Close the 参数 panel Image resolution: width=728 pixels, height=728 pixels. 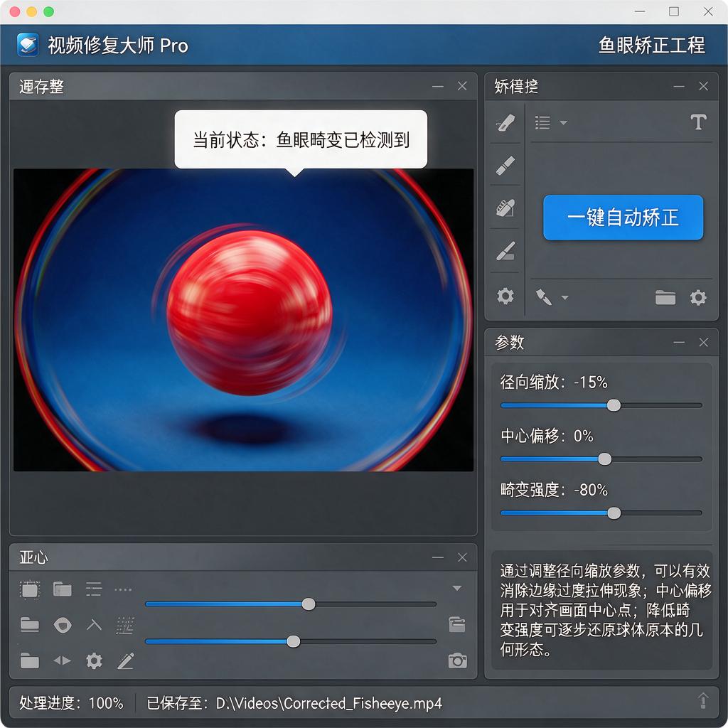click(703, 342)
